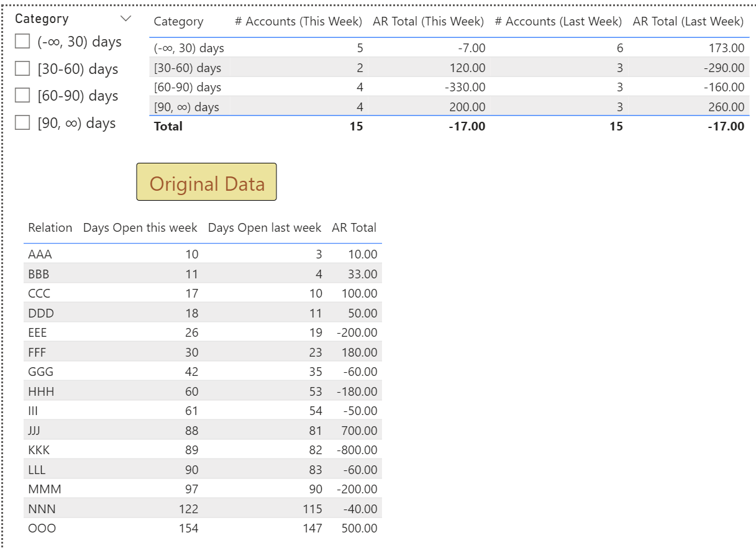Sort by AR Total (This Week) header

[x=428, y=22]
